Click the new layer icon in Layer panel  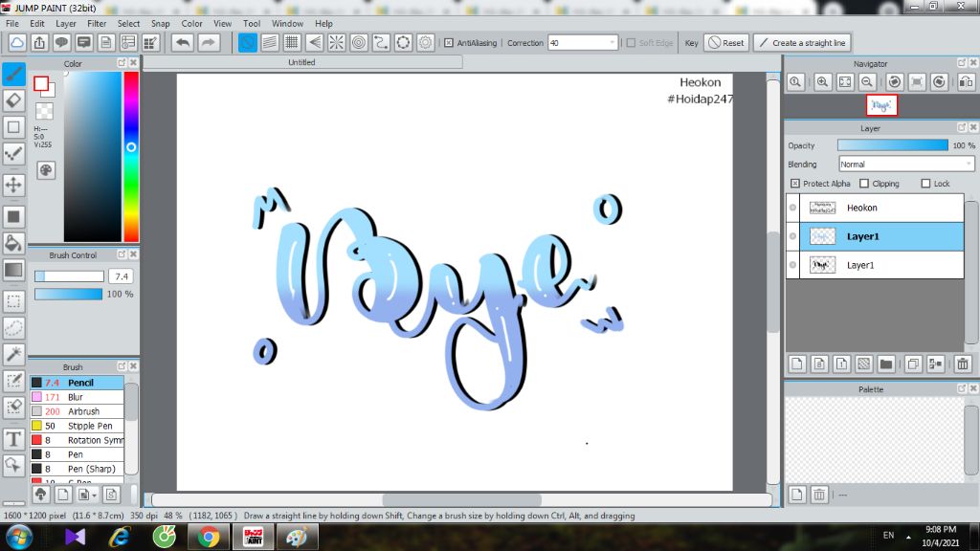click(797, 364)
